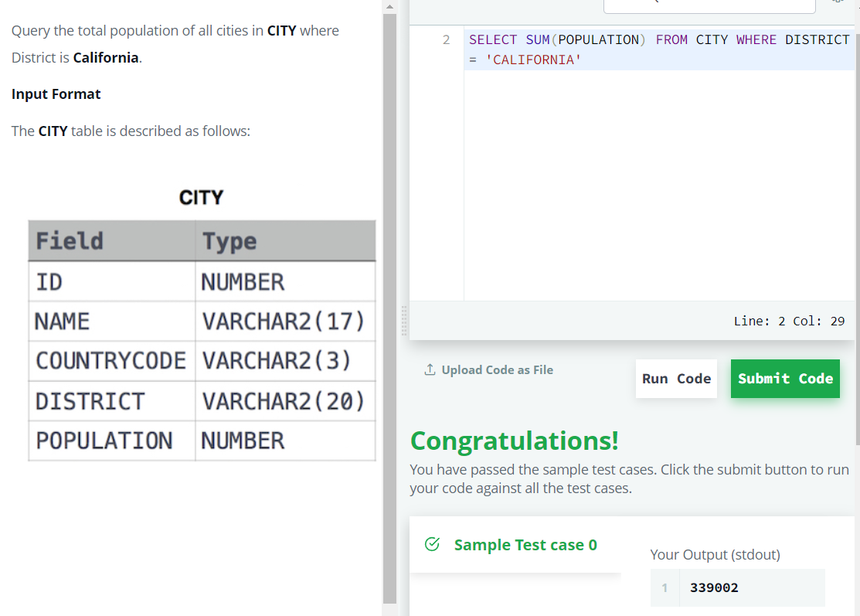The image size is (860, 616).
Task: Click the Run Code button
Action: point(676,378)
